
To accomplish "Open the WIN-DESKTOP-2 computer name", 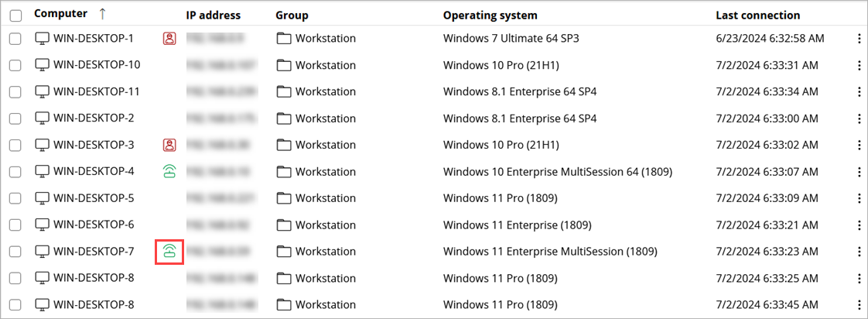I will (94, 118).
